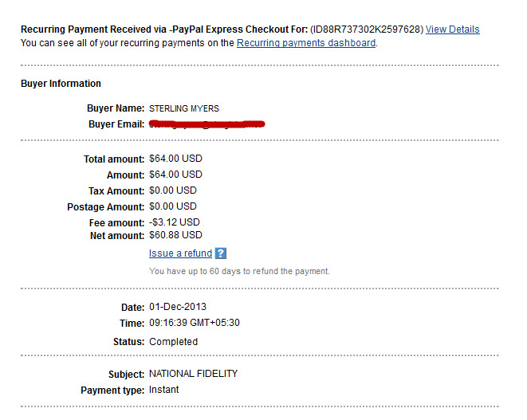Click the Recurring Payment Received heading text
This screenshot has width=527, height=420.
click(x=164, y=29)
